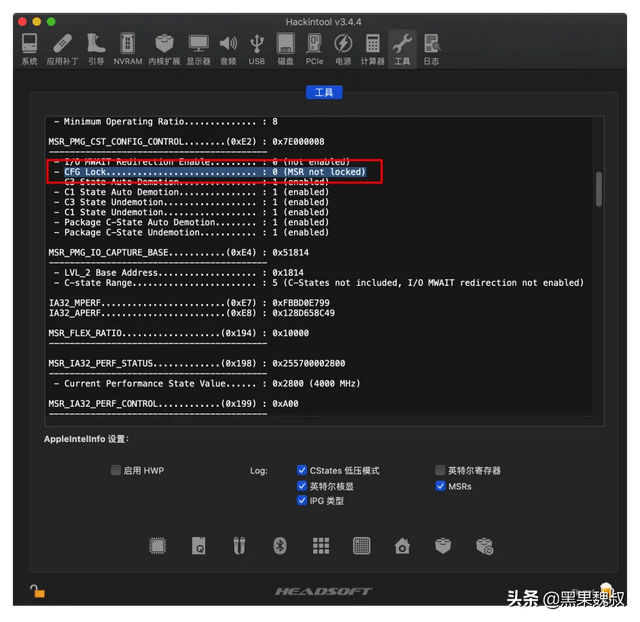640x622 pixels.
Task: Check the 英特尔寄存器 checkbox
Action: coord(440,470)
